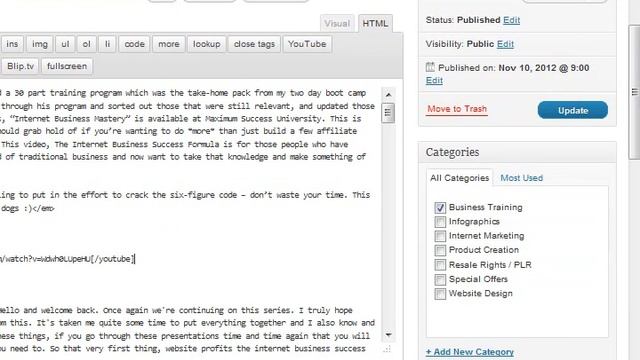
Task: Insert a YouTube shortcode
Action: [x=307, y=44]
